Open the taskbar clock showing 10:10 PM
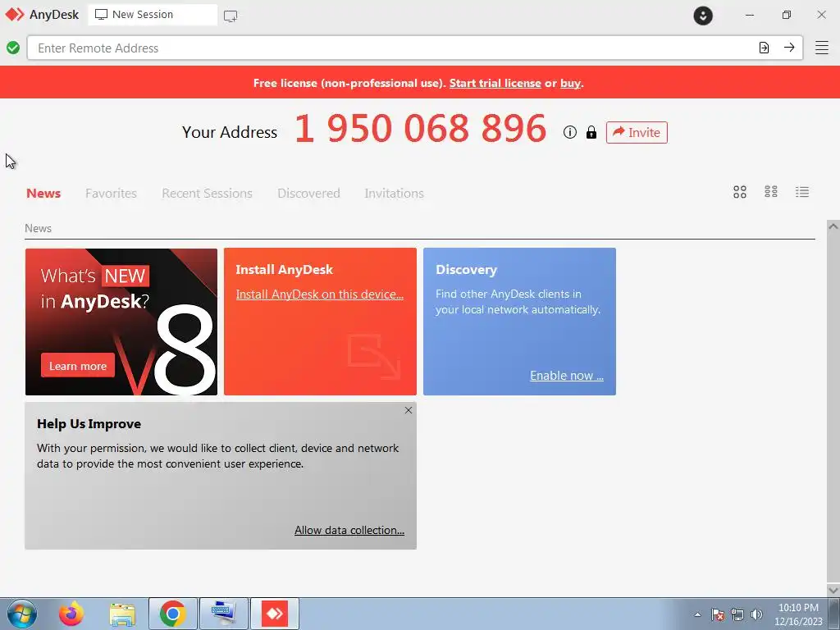 tap(798, 614)
